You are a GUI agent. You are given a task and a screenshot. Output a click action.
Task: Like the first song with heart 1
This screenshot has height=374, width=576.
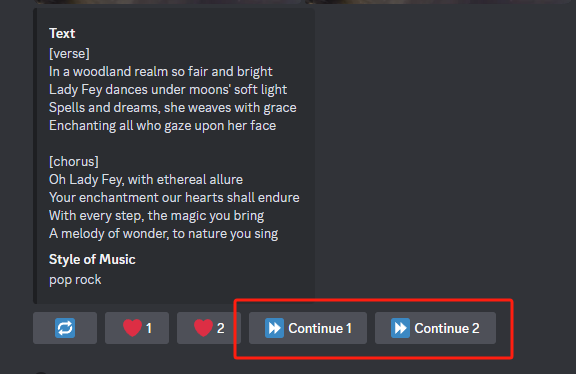pyautogui.click(x=137, y=328)
